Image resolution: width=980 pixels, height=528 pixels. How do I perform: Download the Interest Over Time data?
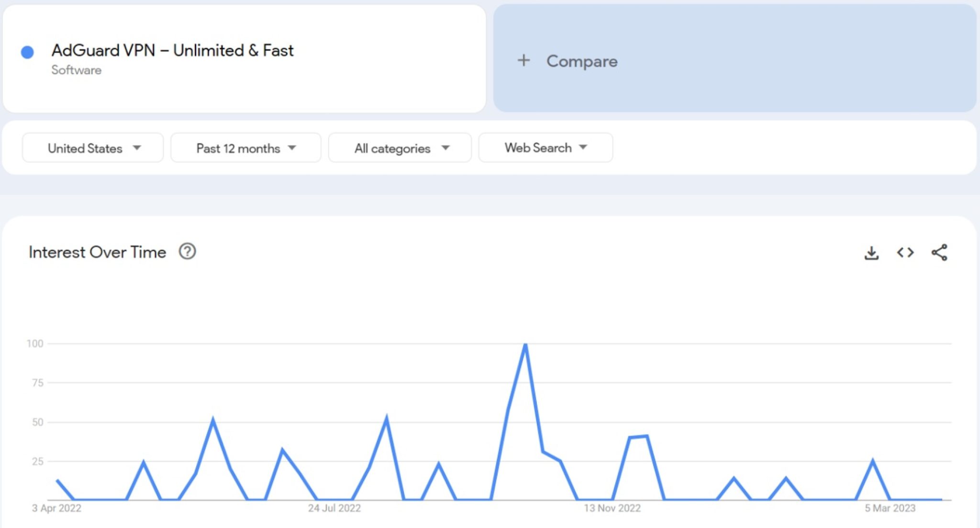tap(871, 253)
